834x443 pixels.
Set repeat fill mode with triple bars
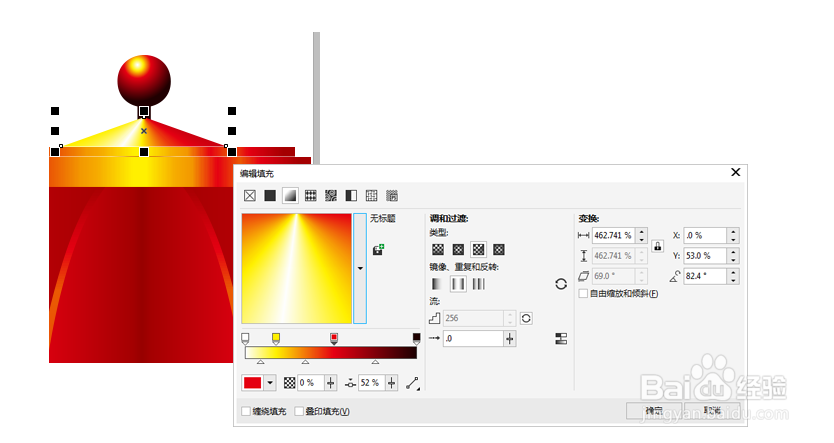(x=479, y=284)
